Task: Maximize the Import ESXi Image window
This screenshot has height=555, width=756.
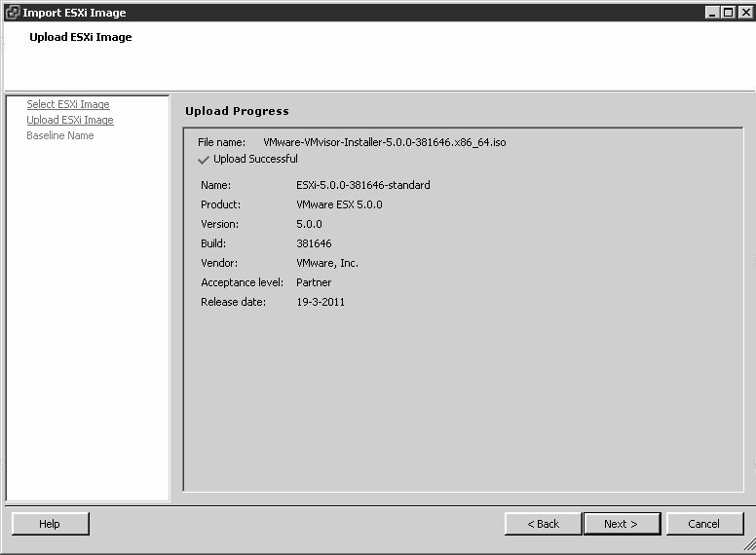Action: 729,12
